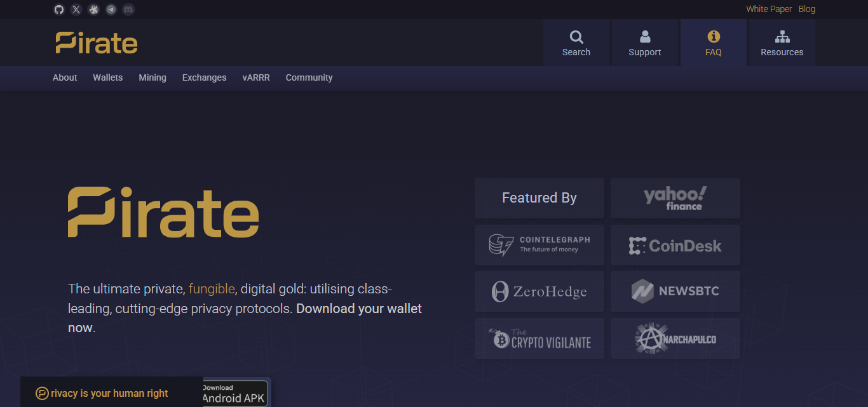The image size is (868, 407).
Task: Click the Cointelegraph featured logo
Action: [539, 245]
